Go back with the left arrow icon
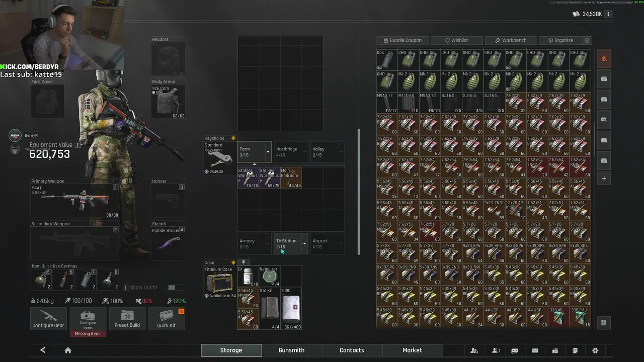The height and width of the screenshot is (362, 644). tap(43, 350)
